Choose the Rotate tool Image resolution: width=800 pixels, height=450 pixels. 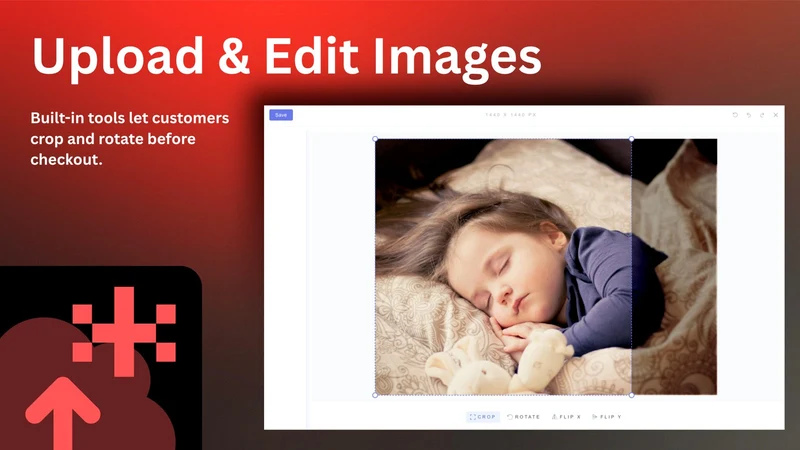coord(523,417)
